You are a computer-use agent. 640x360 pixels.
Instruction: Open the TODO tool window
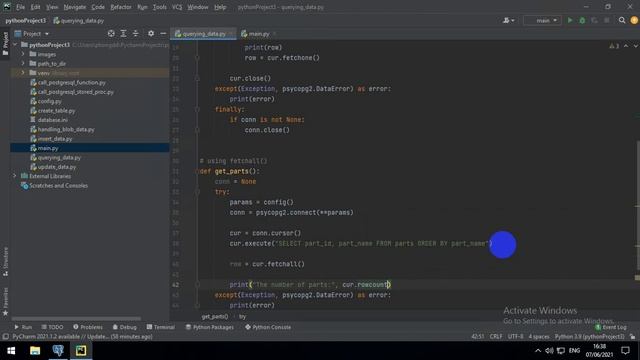(x=52, y=327)
